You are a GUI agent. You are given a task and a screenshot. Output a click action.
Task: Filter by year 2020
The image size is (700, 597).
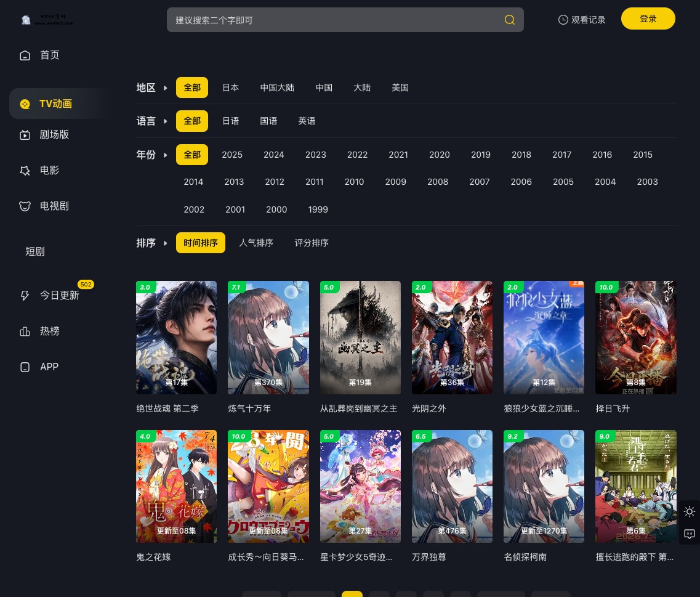[x=440, y=155]
